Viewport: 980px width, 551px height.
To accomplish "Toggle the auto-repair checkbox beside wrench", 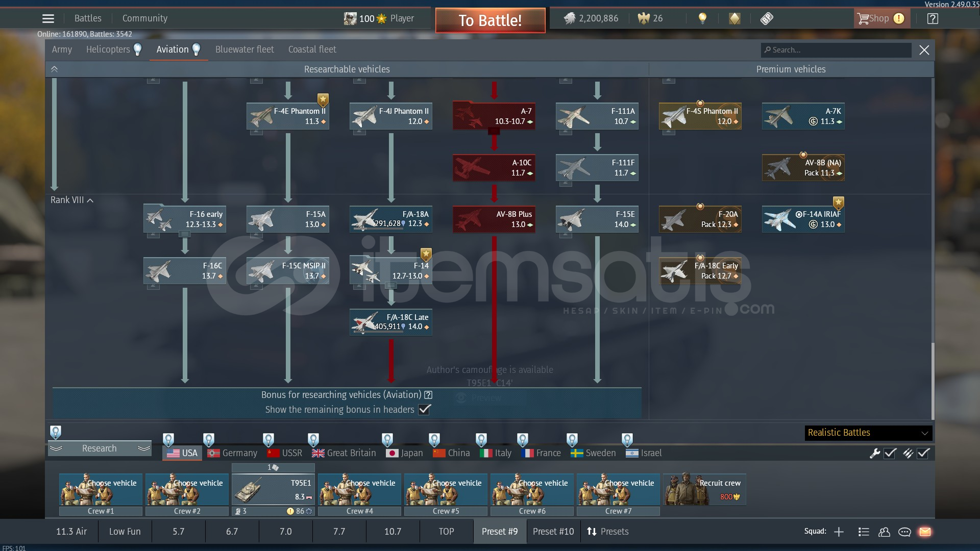I will tap(890, 453).
